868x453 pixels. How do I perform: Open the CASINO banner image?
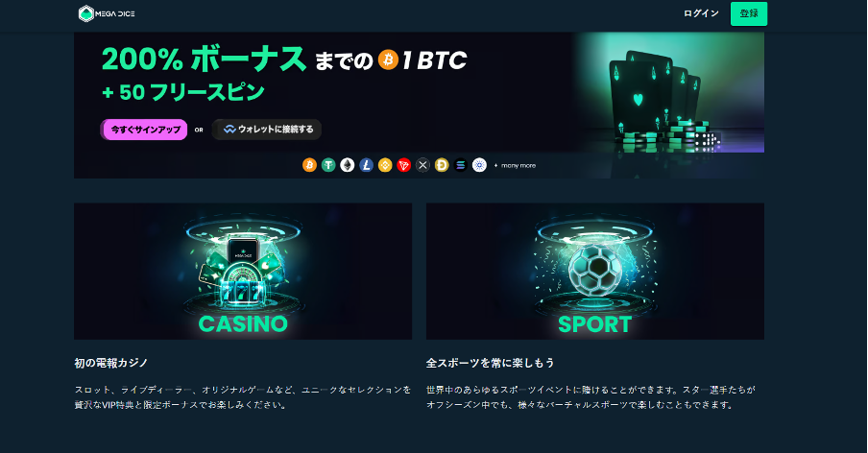pos(243,271)
